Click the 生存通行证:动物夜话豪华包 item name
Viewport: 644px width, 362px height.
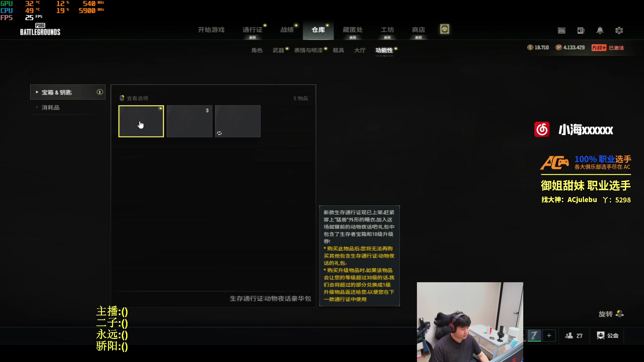pos(270,299)
